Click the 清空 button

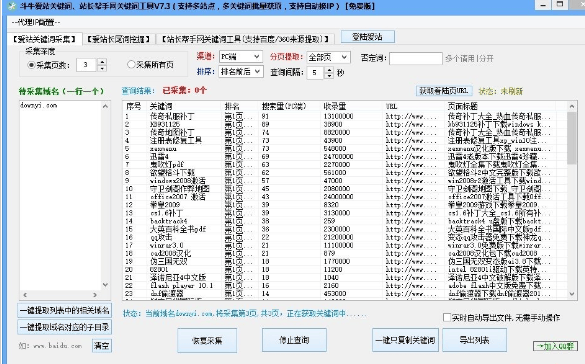[x=101, y=346]
